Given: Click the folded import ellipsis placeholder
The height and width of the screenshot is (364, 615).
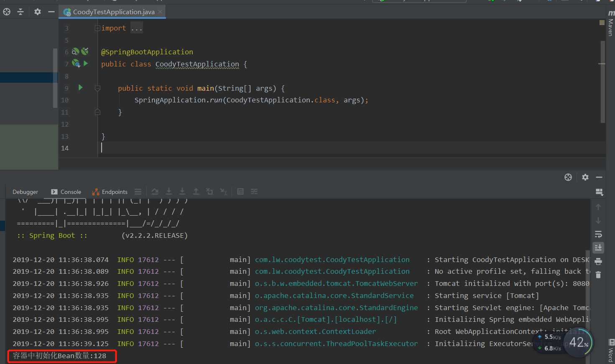Looking at the screenshot, I should (x=136, y=28).
